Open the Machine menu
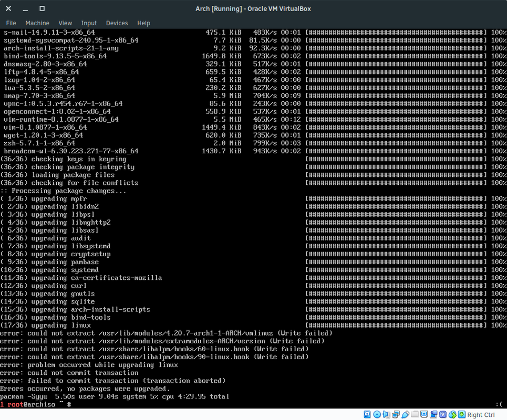The width and height of the screenshot is (507, 420). tap(37, 23)
